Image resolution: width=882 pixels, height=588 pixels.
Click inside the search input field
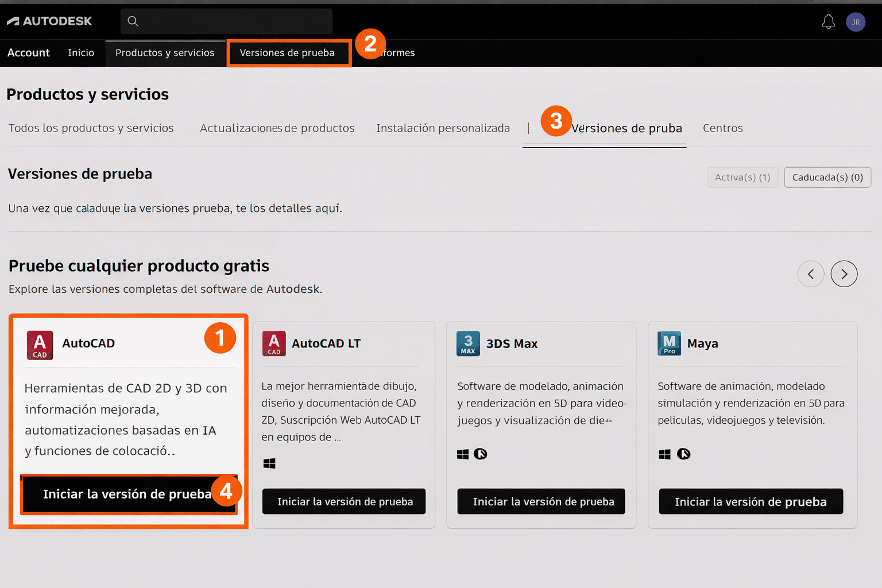230,21
